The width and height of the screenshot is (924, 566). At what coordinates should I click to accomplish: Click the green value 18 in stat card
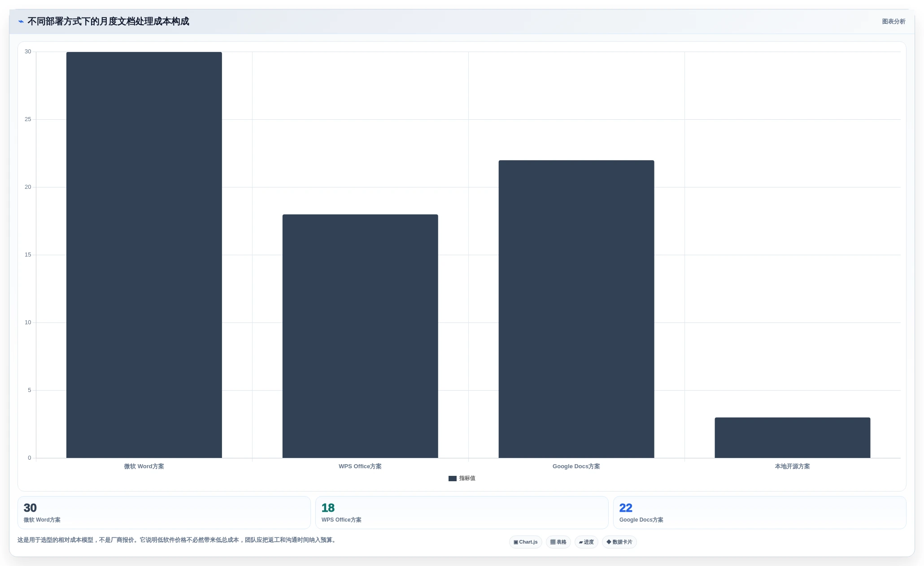328,508
